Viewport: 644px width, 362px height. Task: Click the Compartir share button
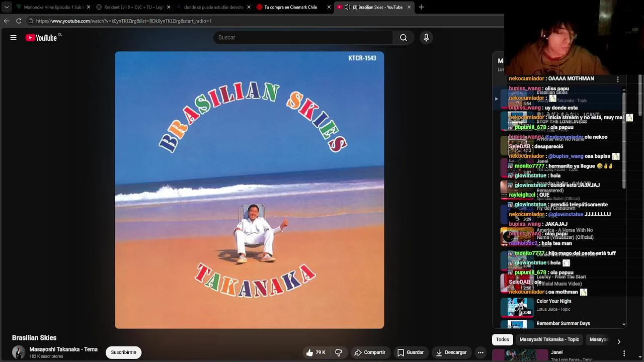click(370, 352)
